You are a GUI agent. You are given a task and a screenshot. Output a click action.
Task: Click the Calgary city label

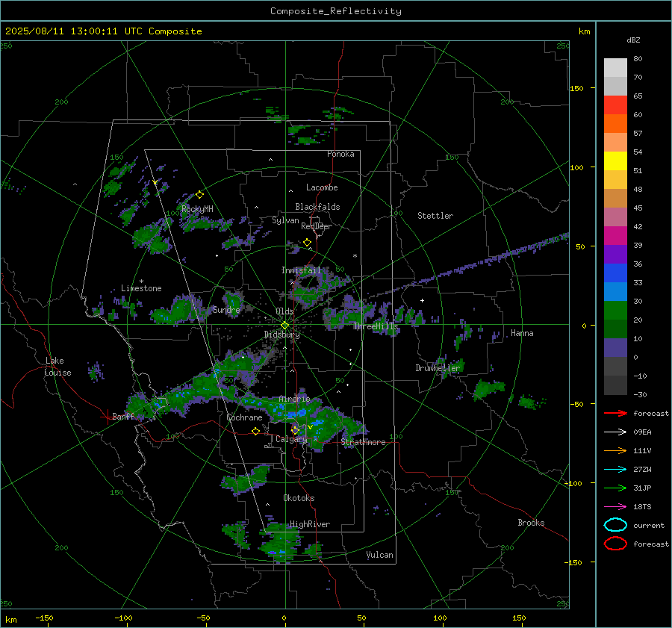coord(291,439)
